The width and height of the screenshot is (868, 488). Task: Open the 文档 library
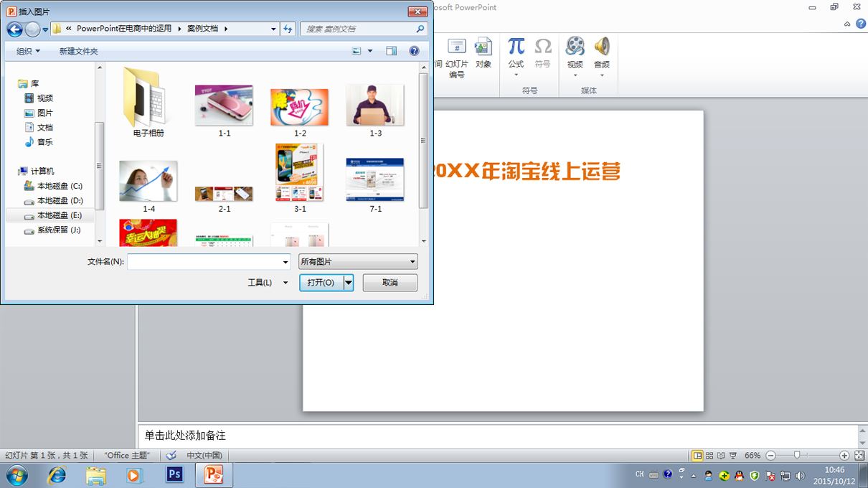tap(39, 127)
